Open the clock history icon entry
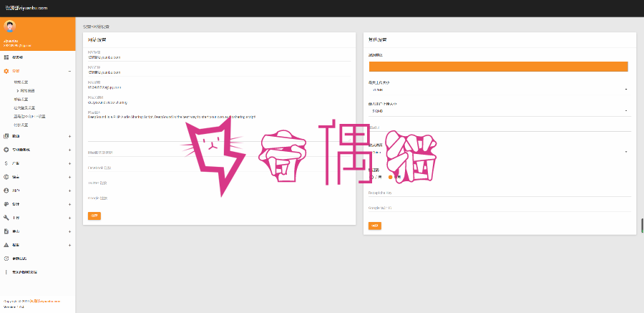 6,259
